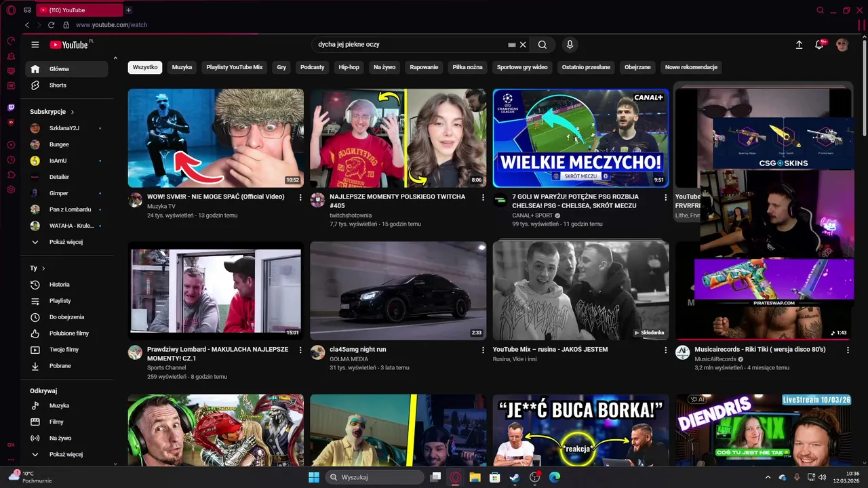Select the Hip-hop filter chip
Viewport: 868px width, 488px height.
pyautogui.click(x=349, y=67)
